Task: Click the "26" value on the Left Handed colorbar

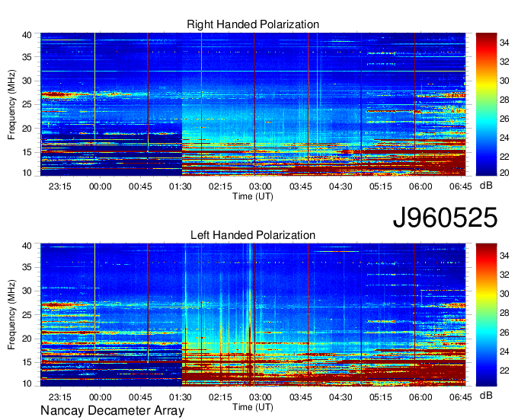Action: [x=504, y=332]
